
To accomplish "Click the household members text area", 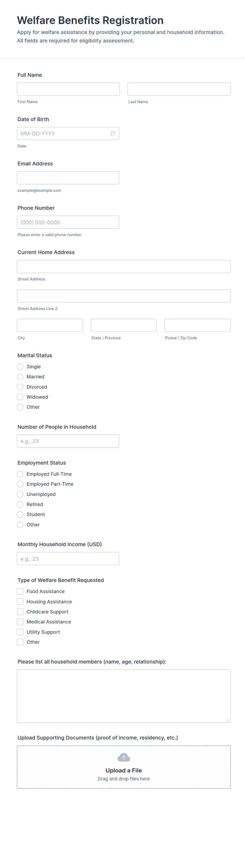I will (x=124, y=696).
